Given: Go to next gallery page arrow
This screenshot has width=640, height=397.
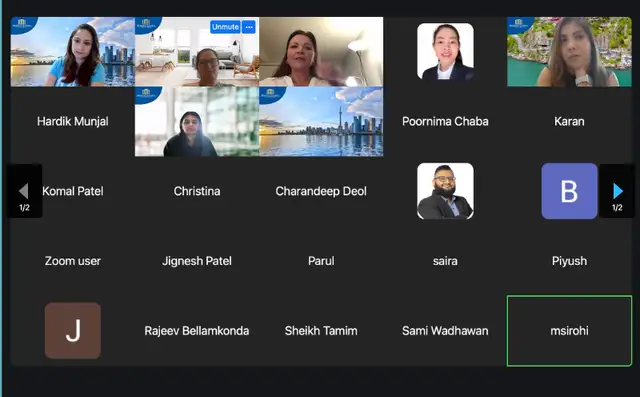Looking at the screenshot, I should pos(617,191).
